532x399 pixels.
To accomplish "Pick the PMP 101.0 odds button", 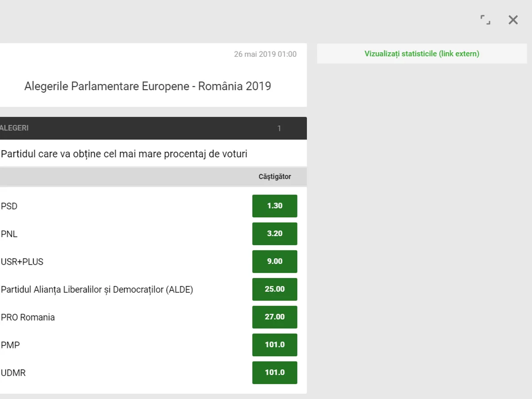I will tap(274, 345).
